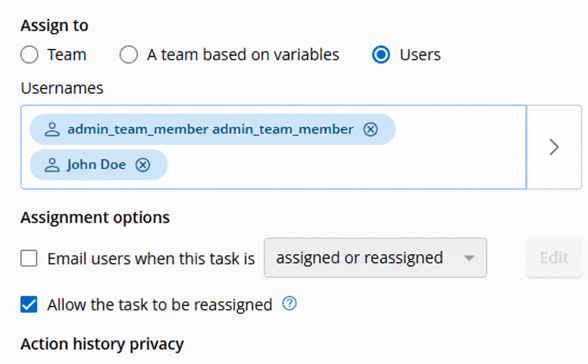Select the Users radio button
The image size is (588, 364).
(381, 55)
